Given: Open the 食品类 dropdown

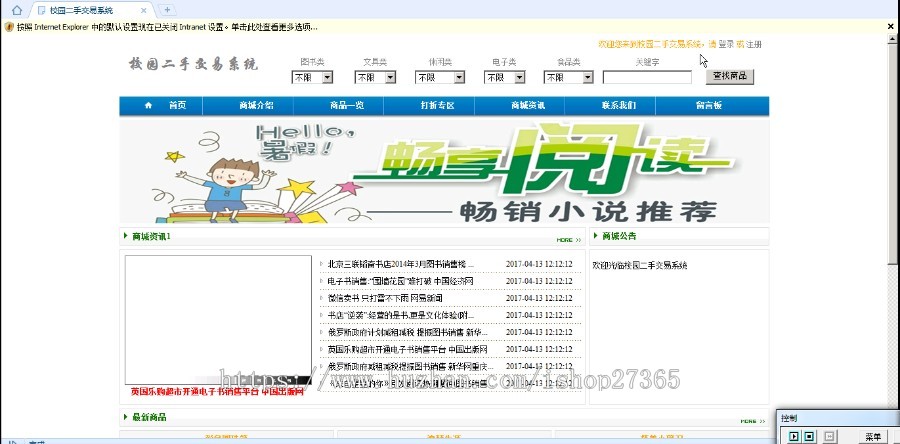Looking at the screenshot, I should 568,77.
